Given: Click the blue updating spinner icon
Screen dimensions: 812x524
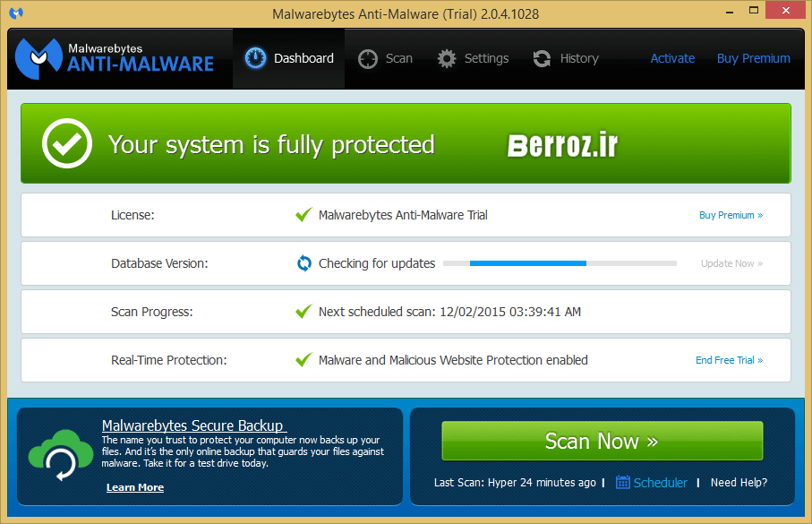Looking at the screenshot, I should click(304, 263).
